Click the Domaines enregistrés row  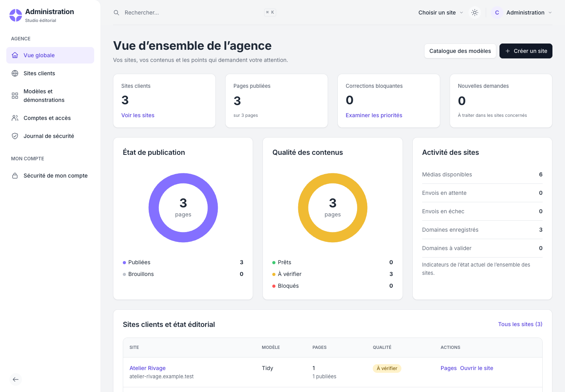(482, 230)
